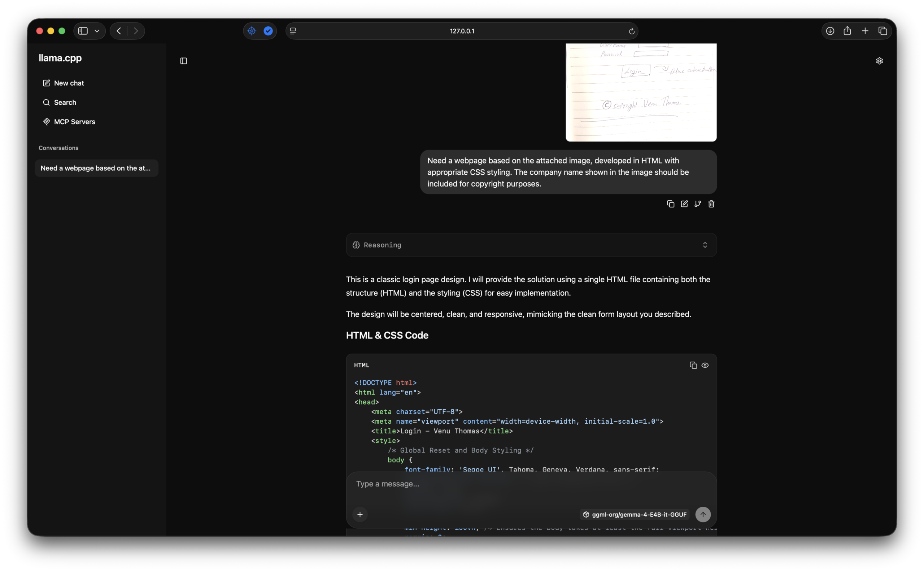Open the webpage request conversation
The image size is (924, 572).
96,168
